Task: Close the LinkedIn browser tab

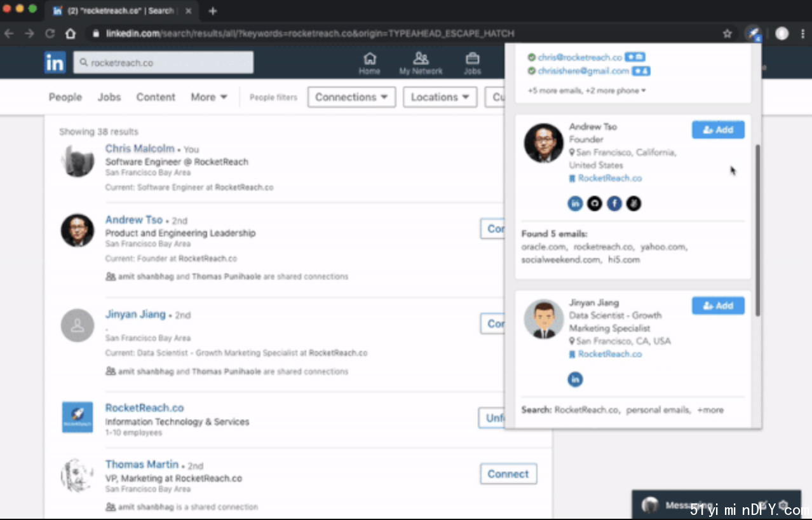Action: 188,11
